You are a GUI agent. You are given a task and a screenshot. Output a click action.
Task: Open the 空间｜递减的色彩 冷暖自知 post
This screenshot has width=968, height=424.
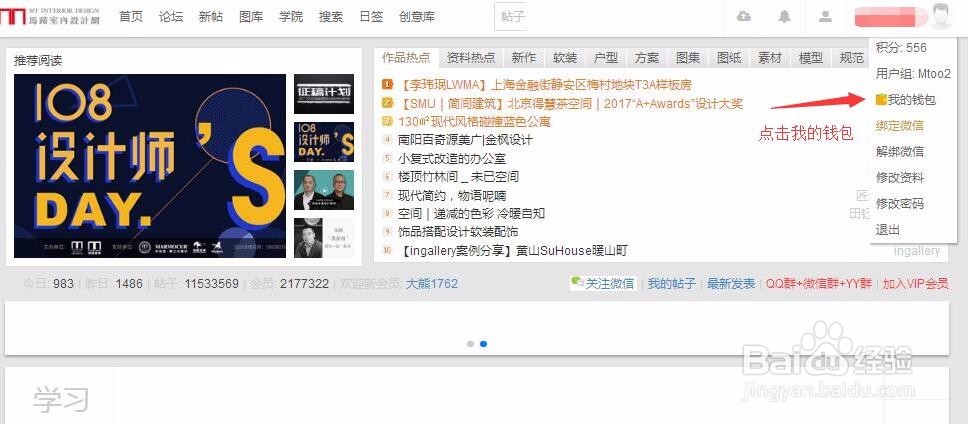click(472, 214)
